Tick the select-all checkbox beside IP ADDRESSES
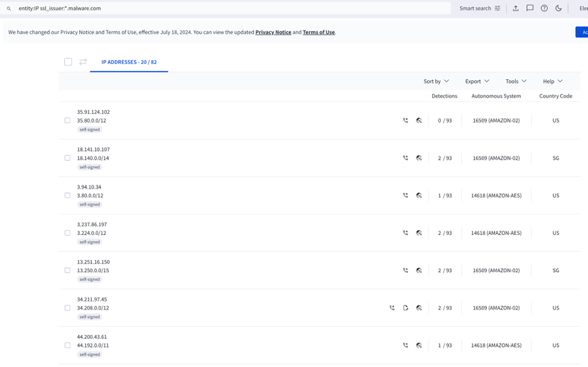Image resolution: width=588 pixels, height=367 pixels. pos(68,62)
